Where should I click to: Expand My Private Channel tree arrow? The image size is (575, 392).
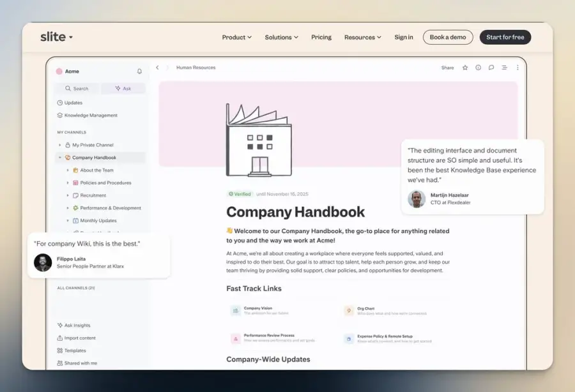click(60, 145)
